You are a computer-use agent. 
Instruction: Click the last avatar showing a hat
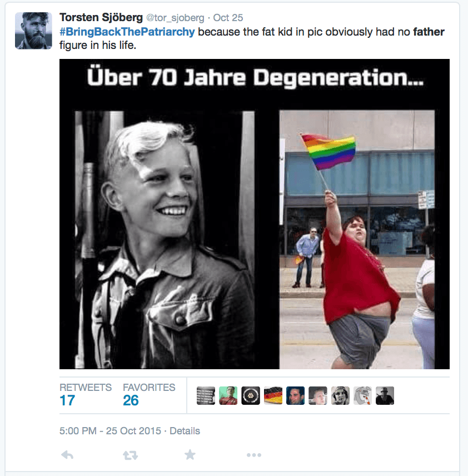[x=385, y=395]
